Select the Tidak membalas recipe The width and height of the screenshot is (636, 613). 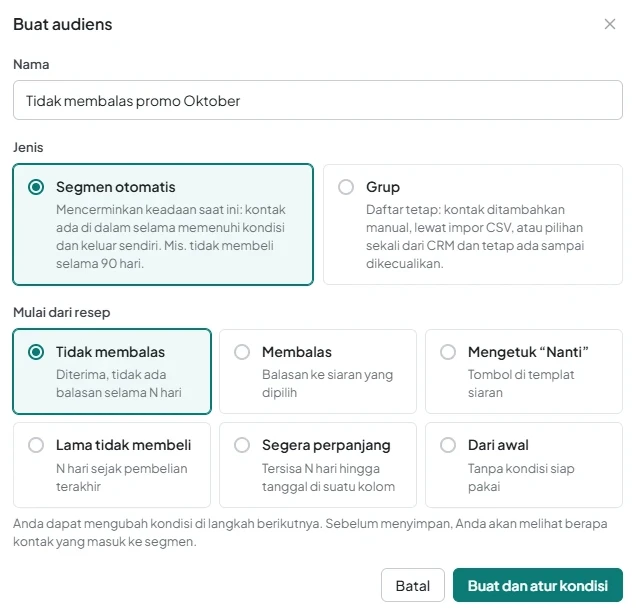112,371
